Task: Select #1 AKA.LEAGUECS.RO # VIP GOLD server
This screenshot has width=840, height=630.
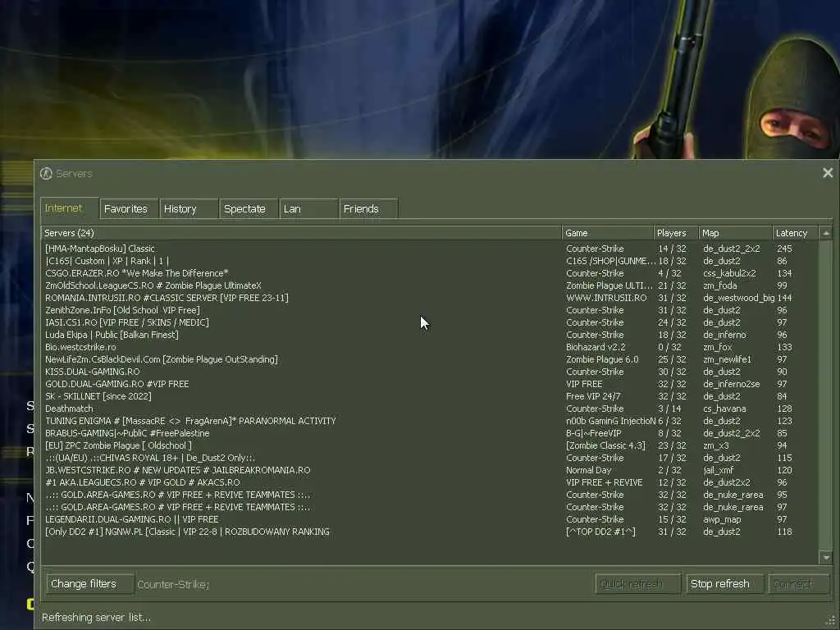Action: click(430, 482)
